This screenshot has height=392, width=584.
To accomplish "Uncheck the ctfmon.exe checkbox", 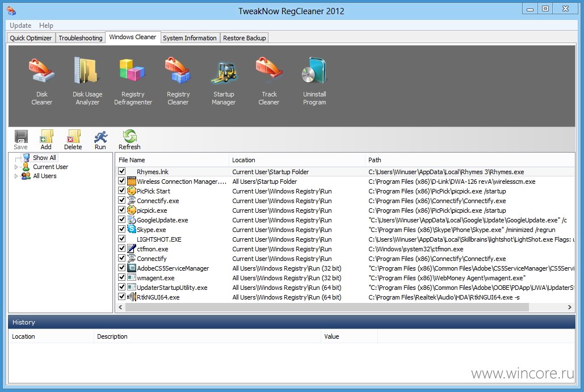I will tap(122, 248).
